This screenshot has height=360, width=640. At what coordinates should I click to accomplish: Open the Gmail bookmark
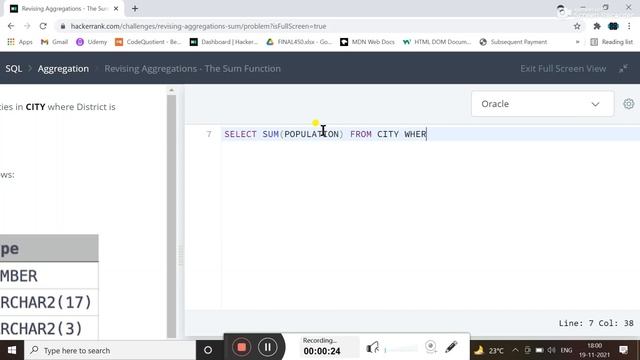pyautogui.click(x=54, y=42)
